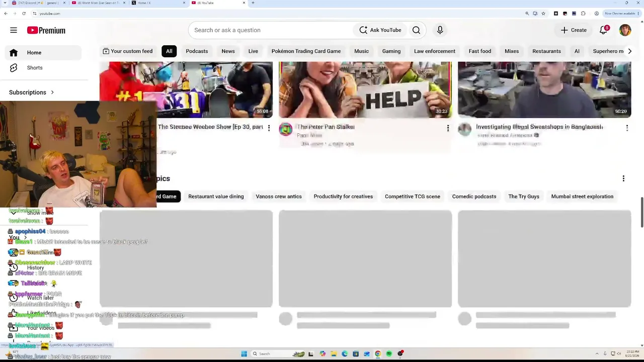Switch to the Home / X browser tab
The image size is (644, 362).
158,3
